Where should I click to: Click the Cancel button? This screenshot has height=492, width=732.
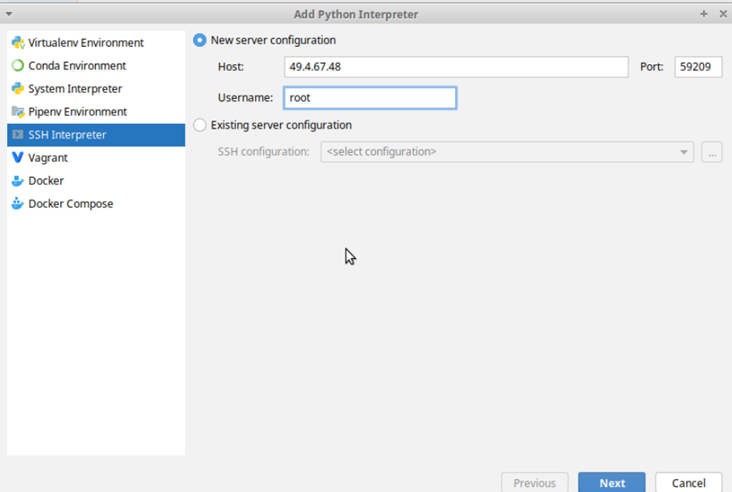pos(689,483)
